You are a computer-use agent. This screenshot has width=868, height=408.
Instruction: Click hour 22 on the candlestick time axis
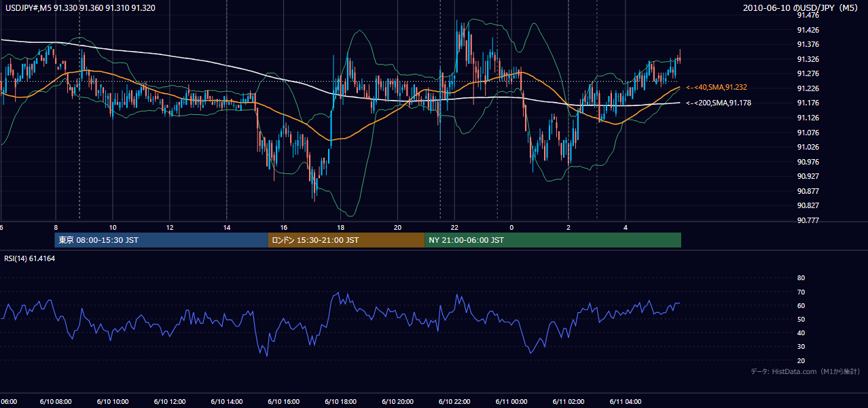pos(455,227)
